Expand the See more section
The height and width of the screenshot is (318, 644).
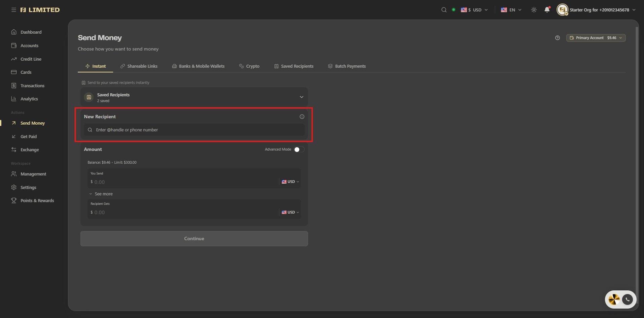[101, 194]
